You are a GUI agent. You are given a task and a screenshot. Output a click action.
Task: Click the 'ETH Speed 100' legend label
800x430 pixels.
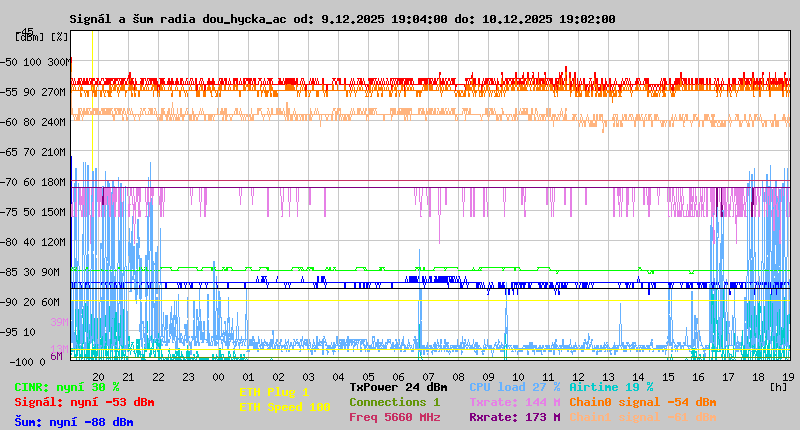coord(285,408)
